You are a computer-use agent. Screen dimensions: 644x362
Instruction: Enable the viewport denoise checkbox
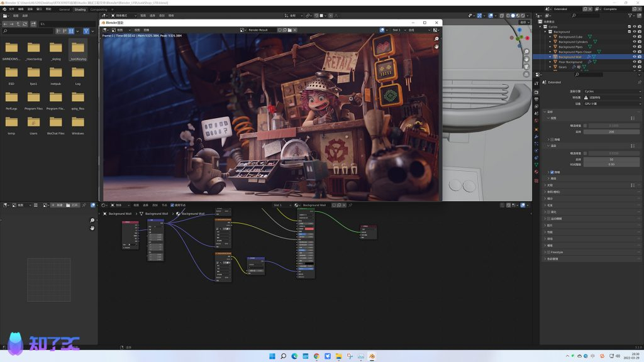552,140
